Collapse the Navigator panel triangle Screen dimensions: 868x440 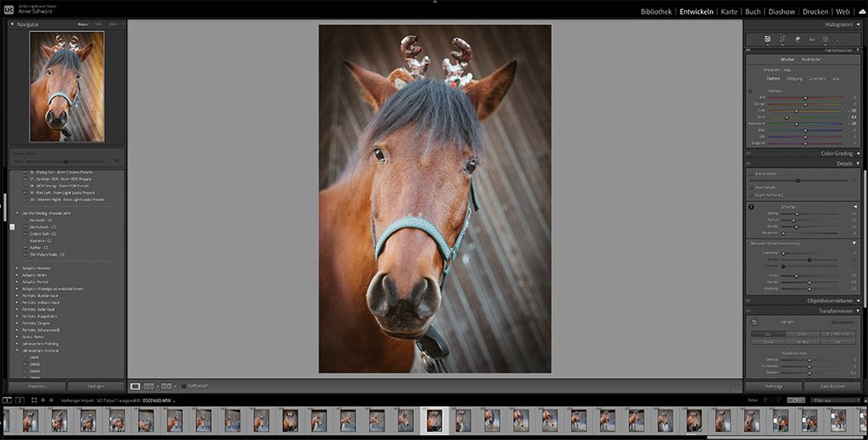(12, 24)
